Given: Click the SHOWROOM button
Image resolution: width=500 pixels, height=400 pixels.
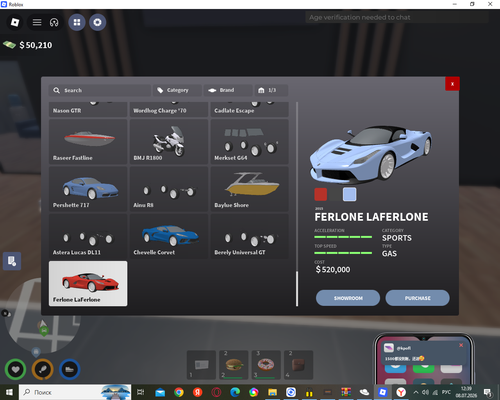Looking at the screenshot, I should coord(348,298).
